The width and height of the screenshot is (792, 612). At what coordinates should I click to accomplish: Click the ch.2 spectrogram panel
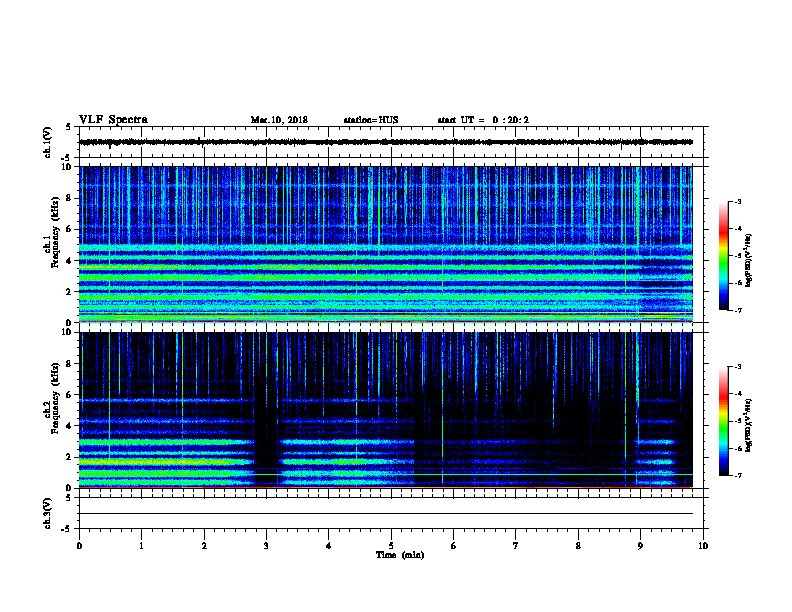pyautogui.click(x=386, y=410)
